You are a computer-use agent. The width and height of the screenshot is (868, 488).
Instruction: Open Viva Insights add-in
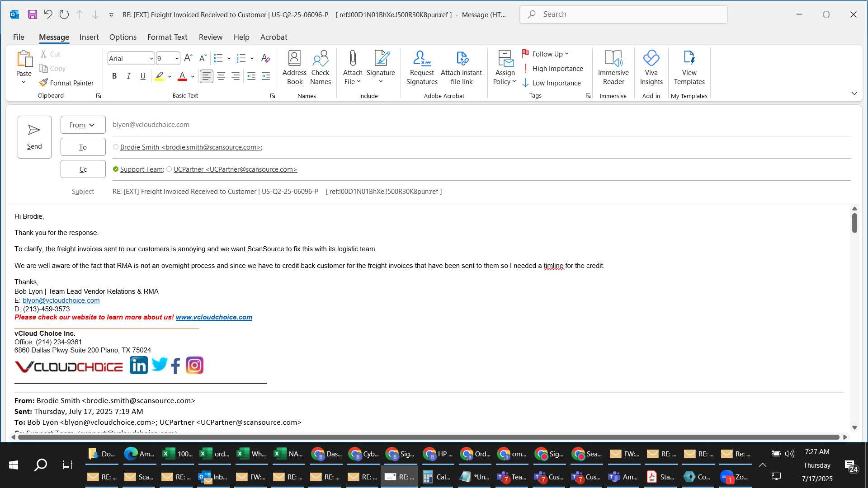[x=651, y=68]
